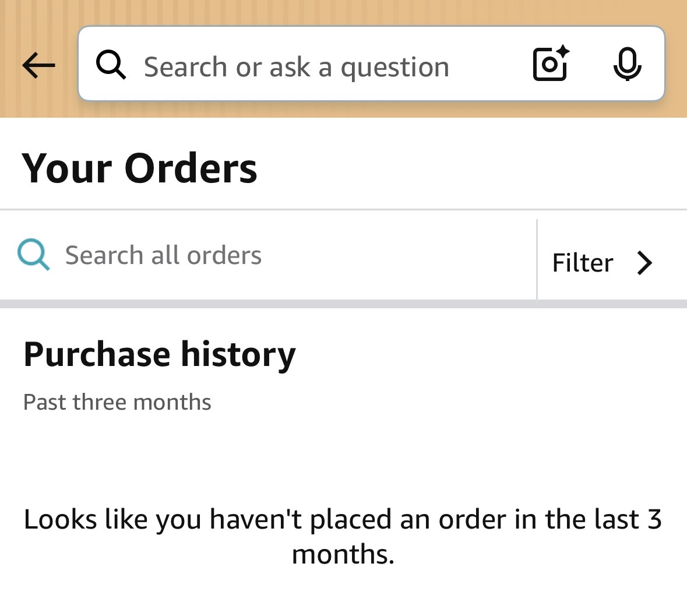The image size is (687, 616).
Task: Tap the magnifier icon in top search bar
Action: tap(111, 65)
